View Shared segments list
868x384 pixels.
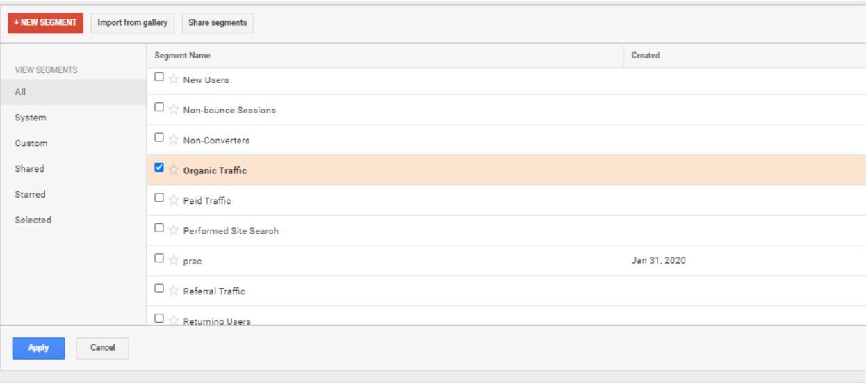coord(29,169)
